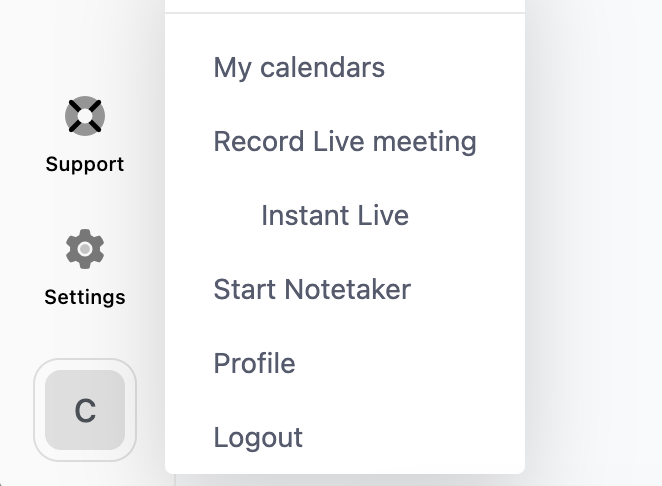This screenshot has width=662, height=486.
Task: View your calendars list
Action: pyautogui.click(x=299, y=68)
